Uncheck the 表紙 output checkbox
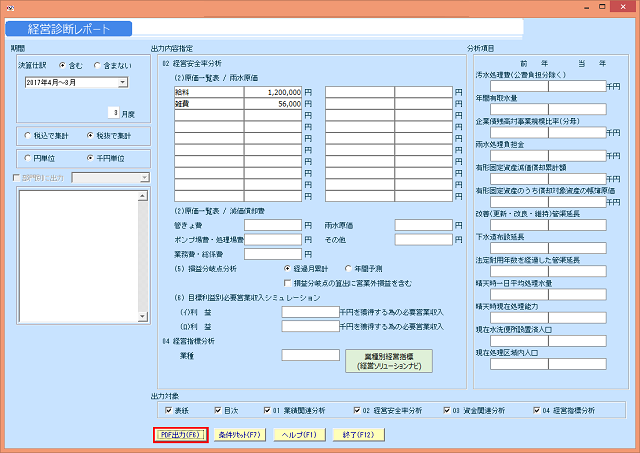This screenshot has height=453, width=640. 169,410
